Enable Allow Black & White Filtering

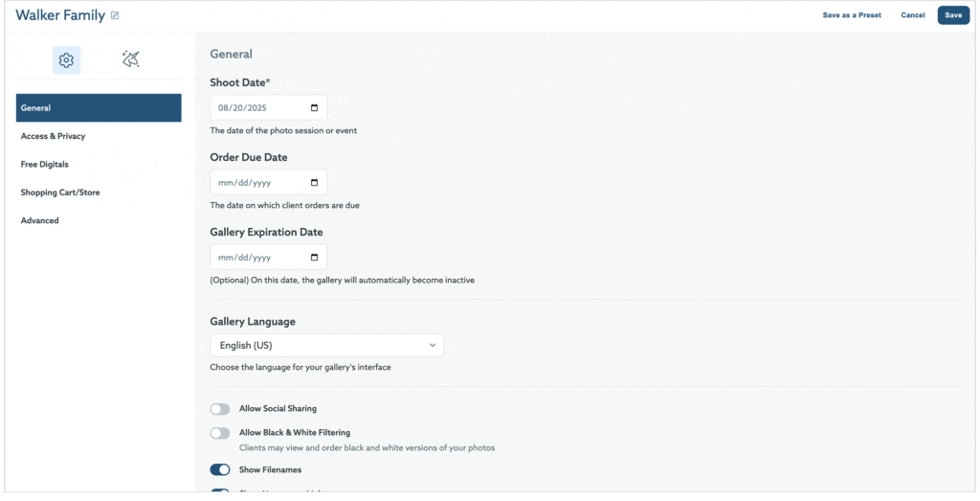coord(220,433)
